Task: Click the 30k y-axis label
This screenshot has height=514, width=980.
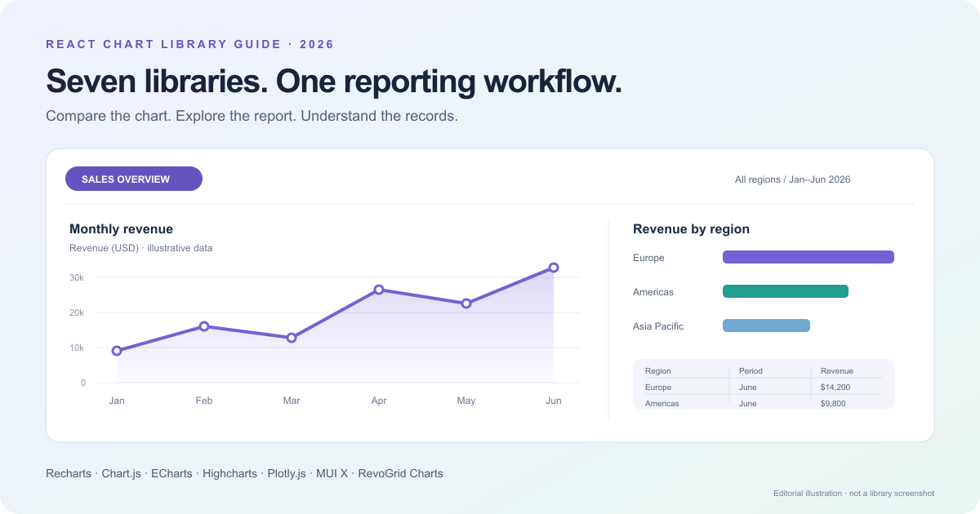Action: (x=77, y=278)
